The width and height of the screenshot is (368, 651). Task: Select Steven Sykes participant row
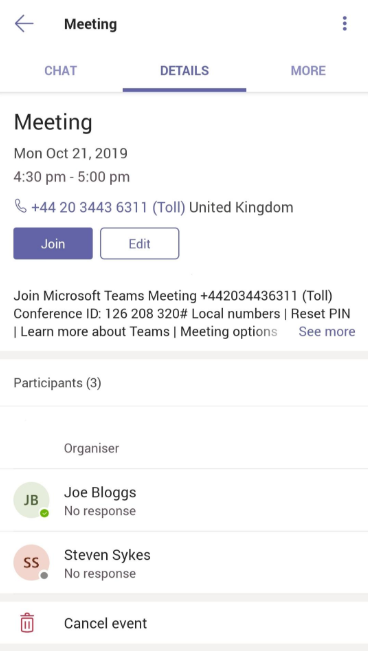point(184,563)
